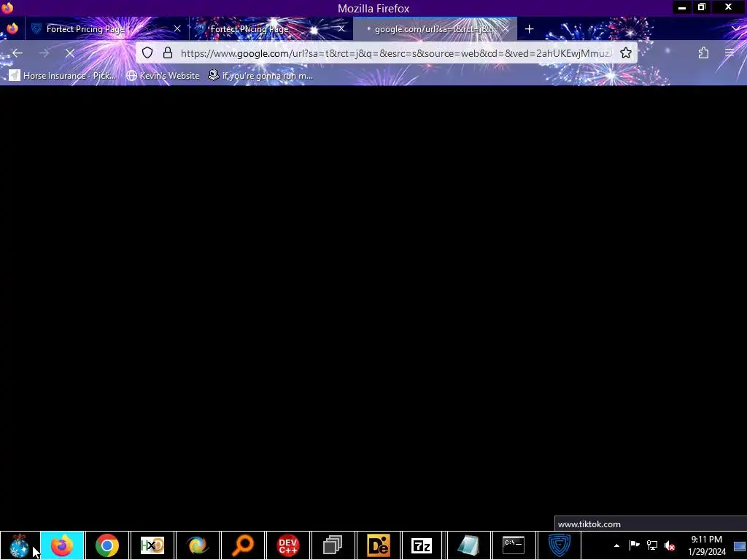Go forward one page
This screenshot has height=560, width=747.
44,52
